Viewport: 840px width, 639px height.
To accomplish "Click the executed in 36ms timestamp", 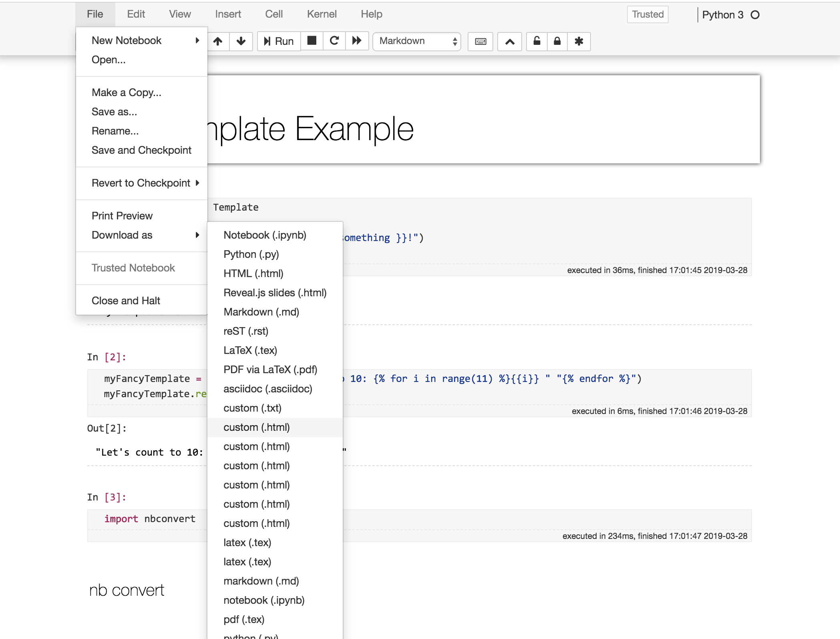I will (657, 270).
